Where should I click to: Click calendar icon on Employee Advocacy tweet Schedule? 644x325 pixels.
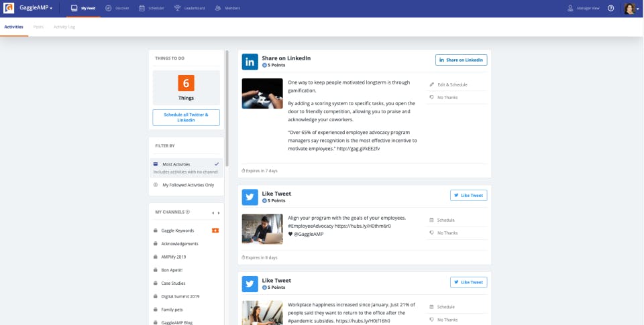[431, 220]
